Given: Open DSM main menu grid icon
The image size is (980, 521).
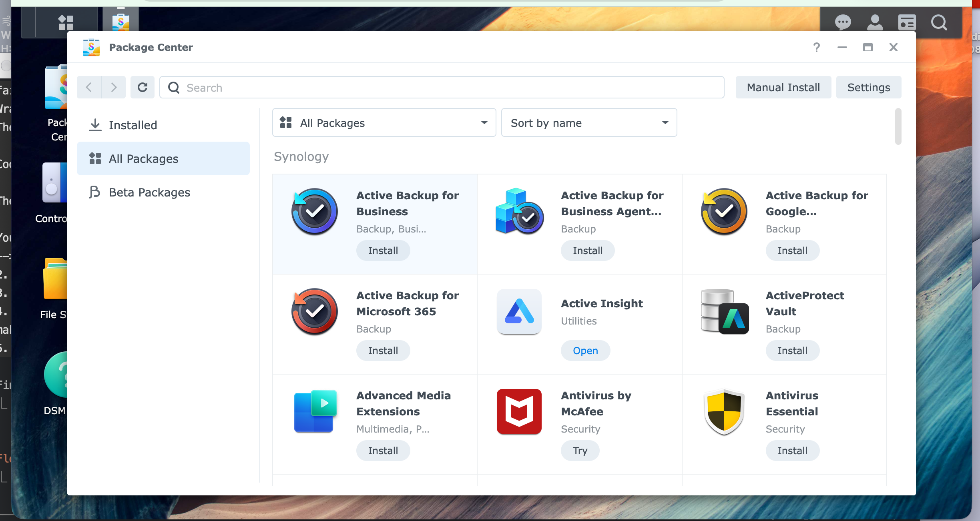Looking at the screenshot, I should pyautogui.click(x=66, y=22).
